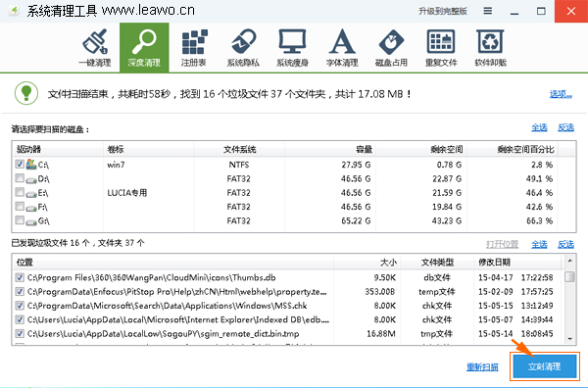Open the 字体清理 font cleanup tool
Viewport: 588px width, 388px height.
[342, 48]
